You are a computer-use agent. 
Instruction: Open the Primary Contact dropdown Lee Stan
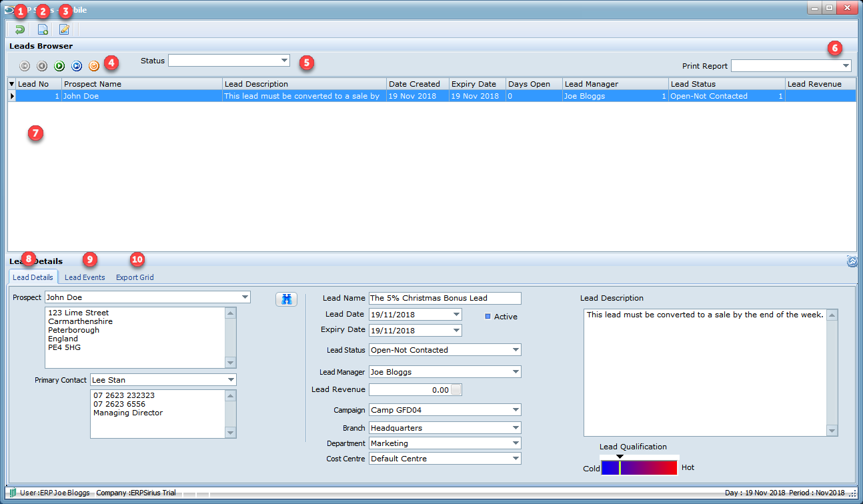coord(231,380)
